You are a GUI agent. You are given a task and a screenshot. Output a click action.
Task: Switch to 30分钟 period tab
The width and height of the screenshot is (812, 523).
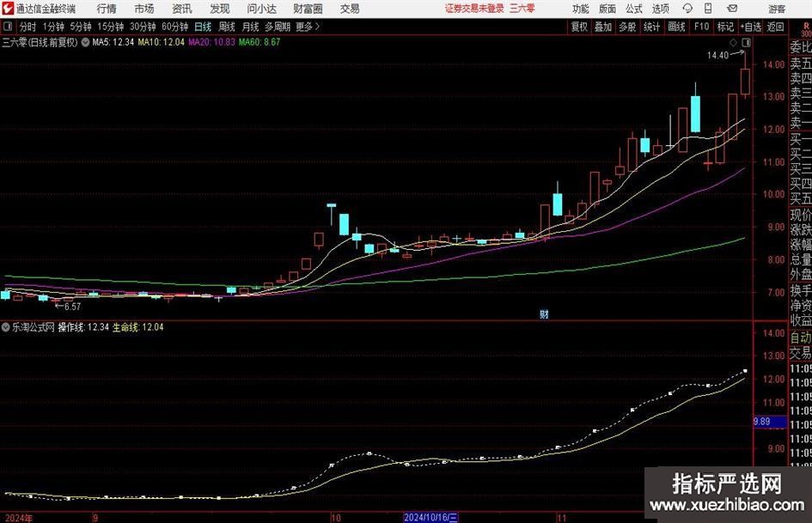tap(143, 27)
